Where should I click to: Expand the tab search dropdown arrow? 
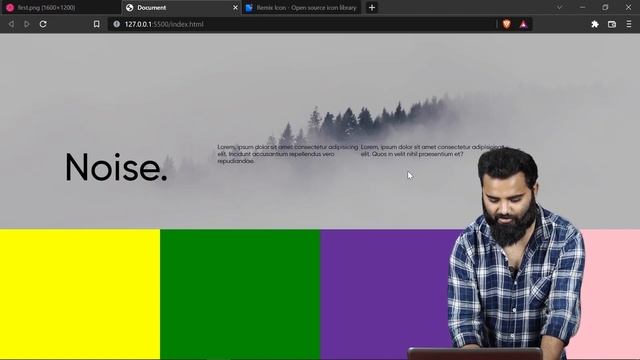point(559,7)
